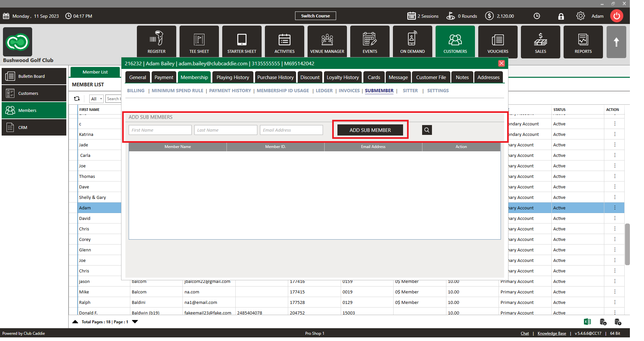Click the First Name input field
The height and width of the screenshot is (341, 644).
click(x=160, y=130)
